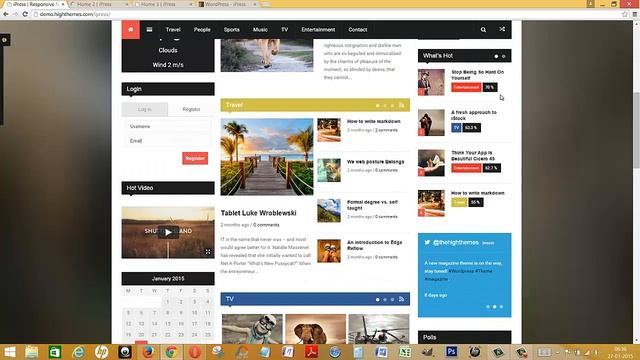Click the shuffle random-post icon
This screenshot has width=640, height=360.
(502, 29)
